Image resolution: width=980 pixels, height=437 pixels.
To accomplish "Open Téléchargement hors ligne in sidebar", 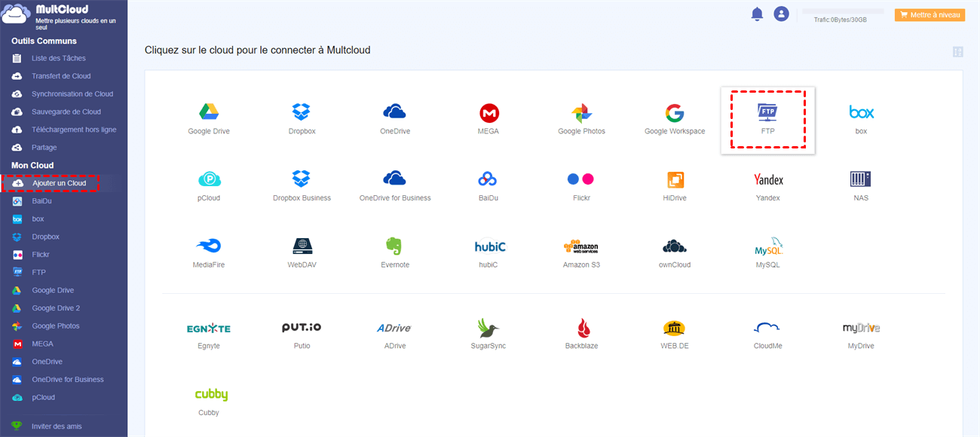I will tap(74, 130).
